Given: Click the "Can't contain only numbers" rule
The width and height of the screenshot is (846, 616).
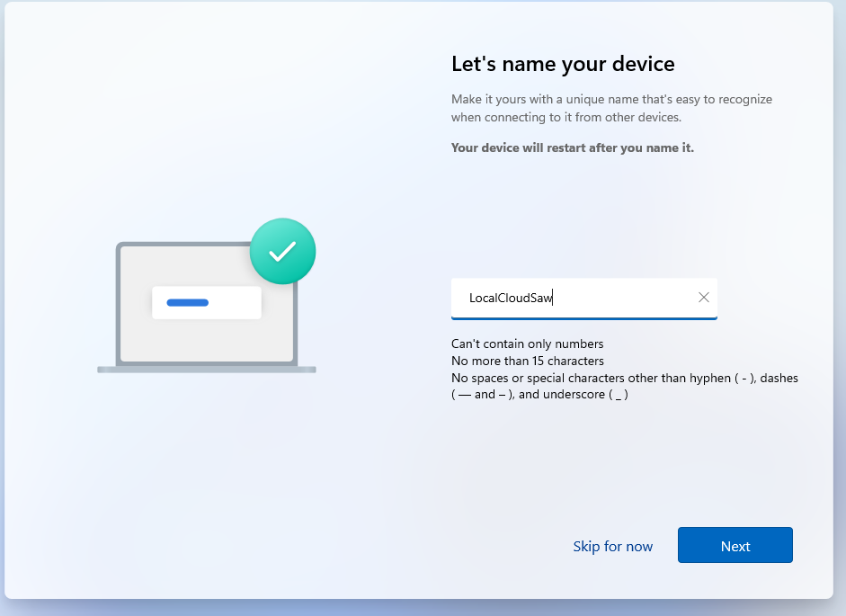Looking at the screenshot, I should [527, 344].
